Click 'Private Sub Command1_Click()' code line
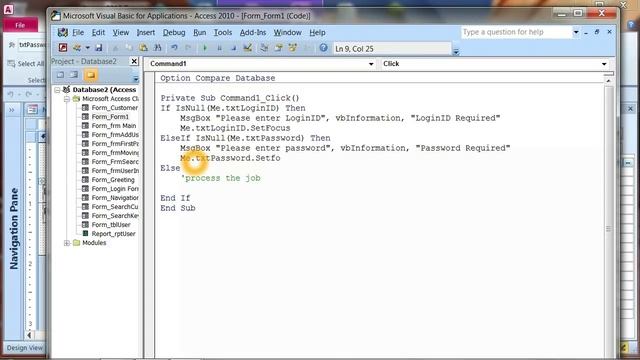Image resolution: width=640 pixels, height=360 pixels. [230, 98]
